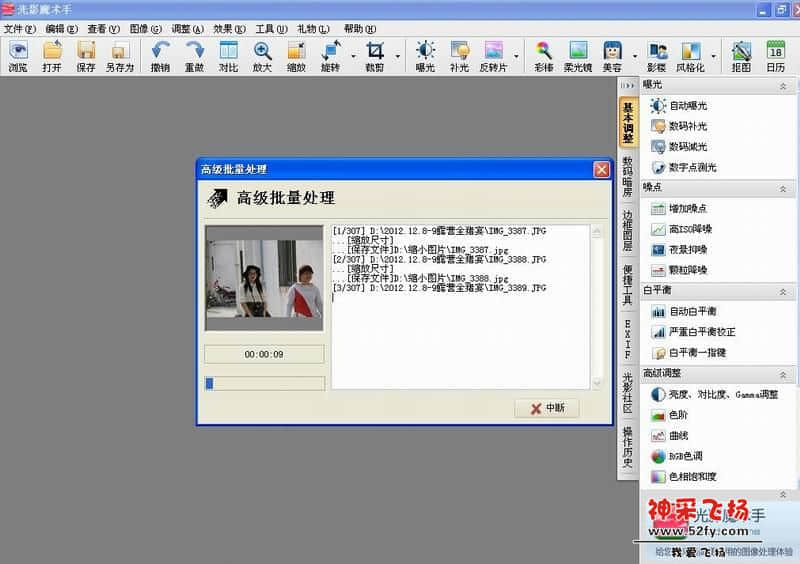Open the 效果 menu
800x564 pixels.
[x=230, y=29]
